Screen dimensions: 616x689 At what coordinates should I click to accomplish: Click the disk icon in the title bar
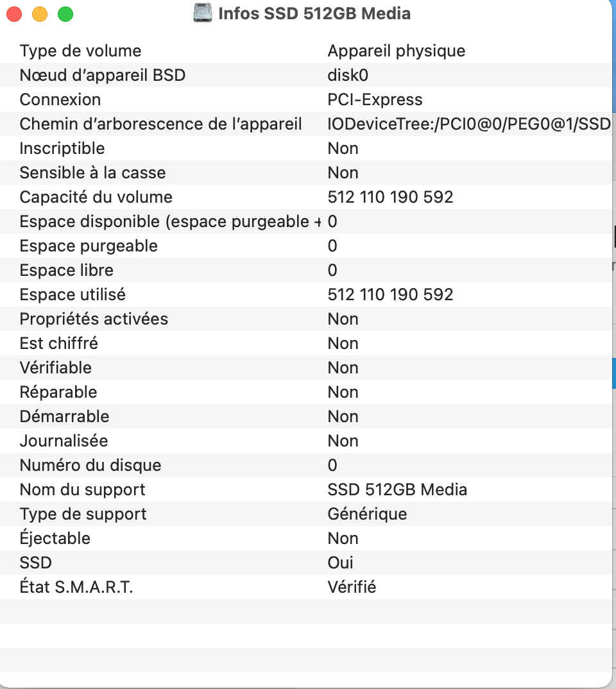(x=203, y=13)
